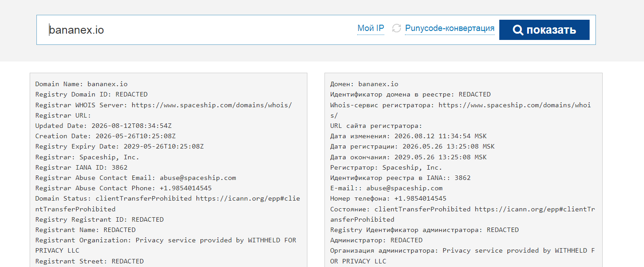Click the 'Домен: bananex.io' line
644x267 pixels.
tap(364, 84)
